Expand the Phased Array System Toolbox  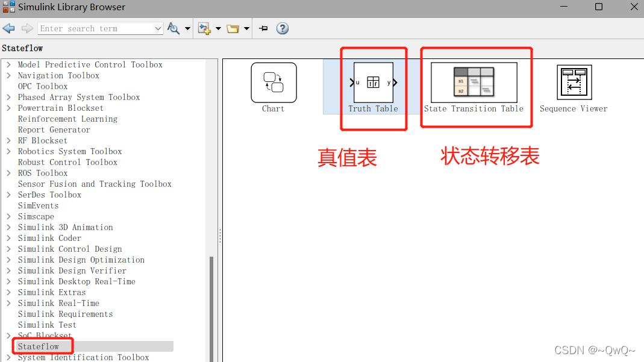click(8, 97)
